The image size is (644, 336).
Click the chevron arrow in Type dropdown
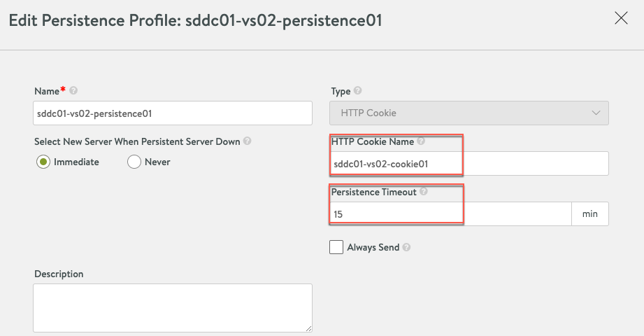[x=596, y=113]
